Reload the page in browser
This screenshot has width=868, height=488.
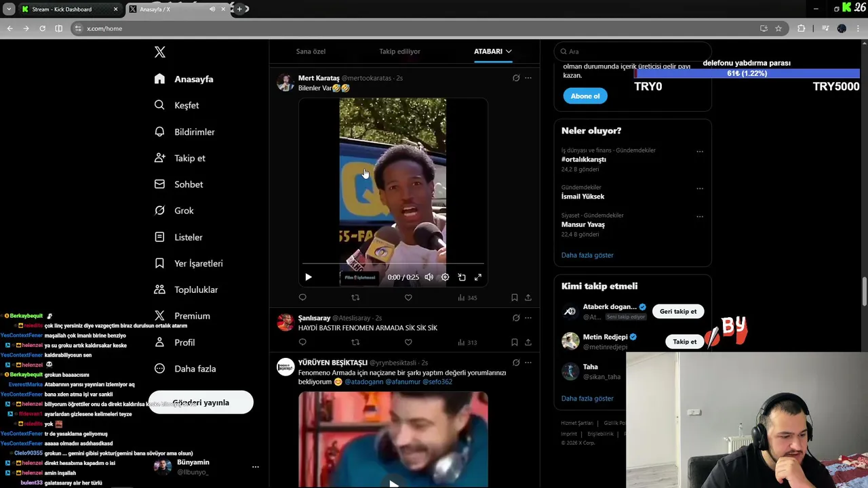click(x=42, y=28)
